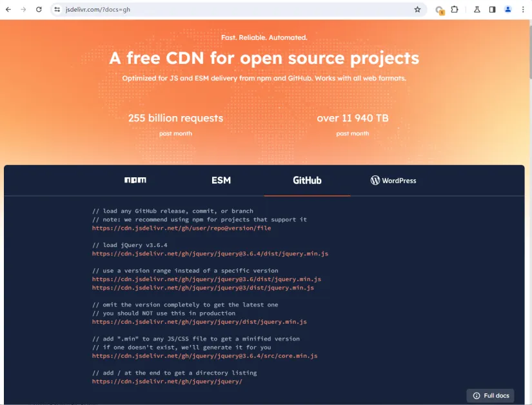Open the Chrome three-dot menu
Screen dimensions: 532x405
tap(524, 9)
